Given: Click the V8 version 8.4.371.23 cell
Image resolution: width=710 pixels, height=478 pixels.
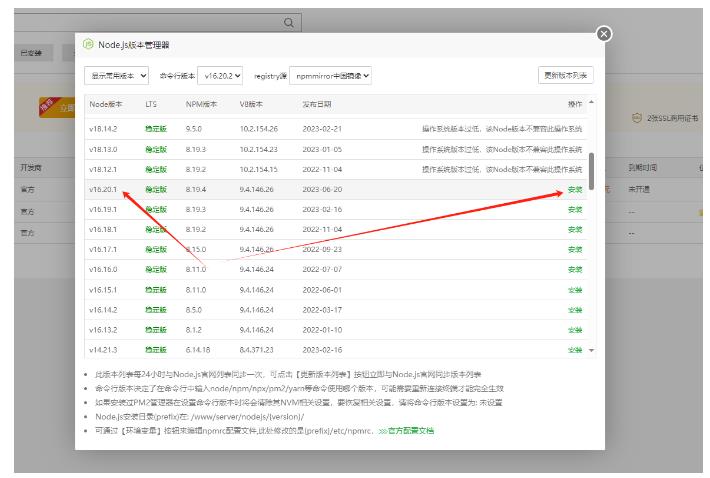Looking at the screenshot, I should pyautogui.click(x=256, y=349).
